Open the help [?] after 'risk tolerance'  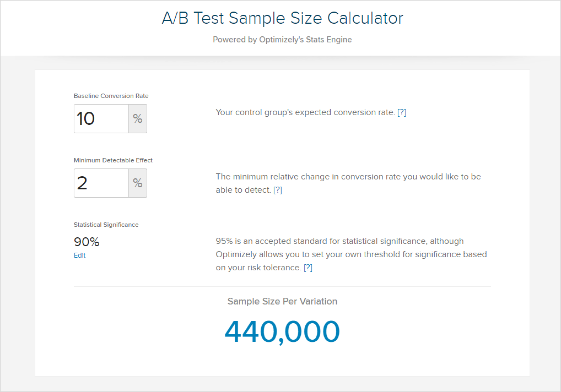click(x=308, y=268)
